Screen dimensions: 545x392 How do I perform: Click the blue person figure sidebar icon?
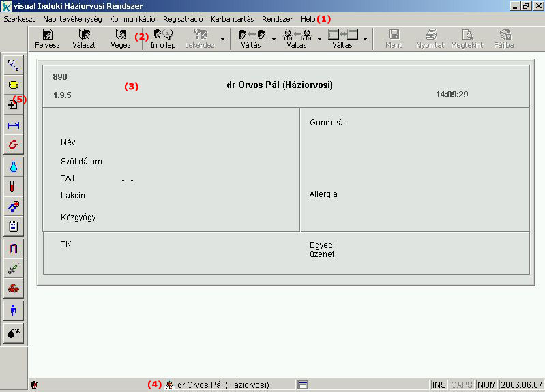13,310
